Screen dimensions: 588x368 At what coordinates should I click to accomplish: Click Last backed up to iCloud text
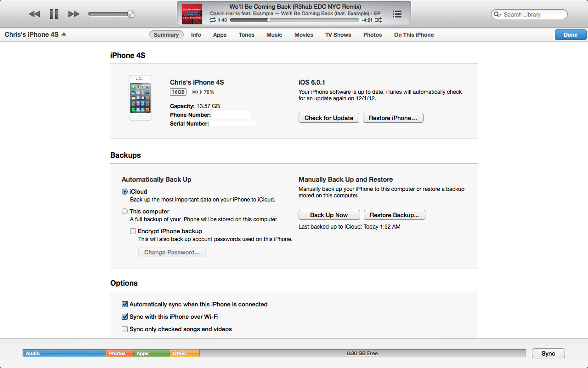tap(350, 227)
